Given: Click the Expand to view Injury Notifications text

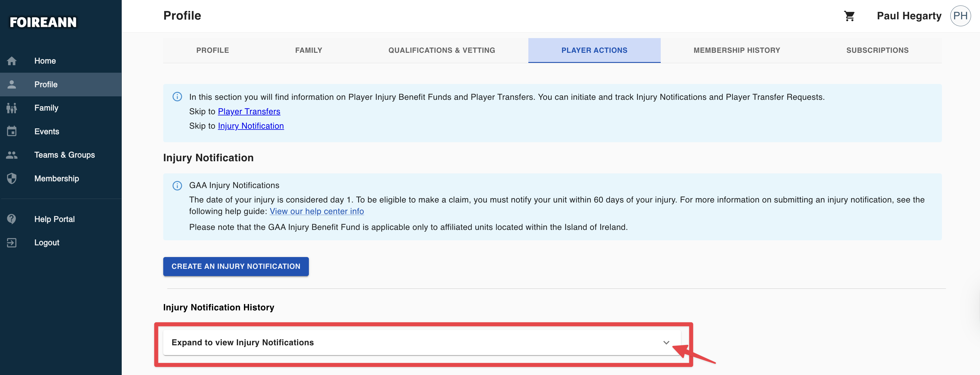Looking at the screenshot, I should click(x=242, y=342).
